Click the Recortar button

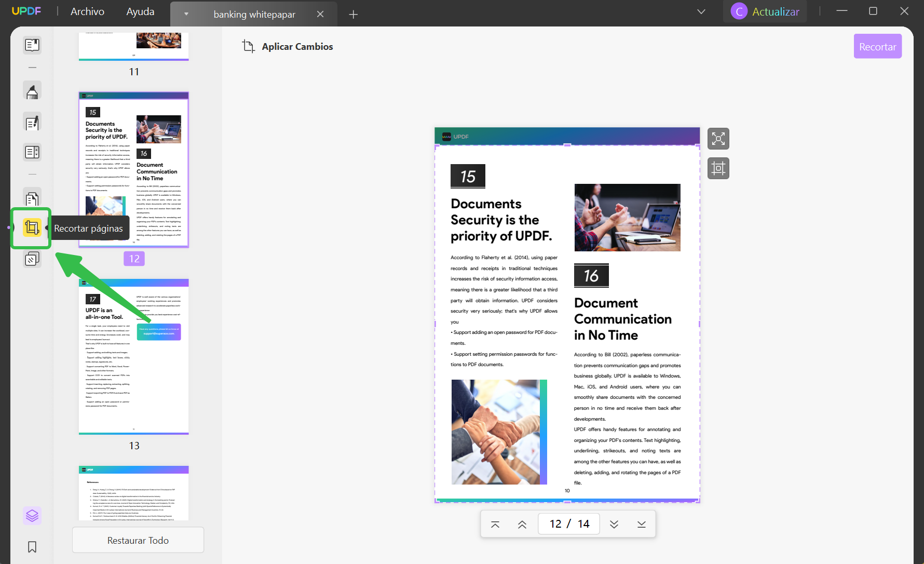tap(877, 46)
